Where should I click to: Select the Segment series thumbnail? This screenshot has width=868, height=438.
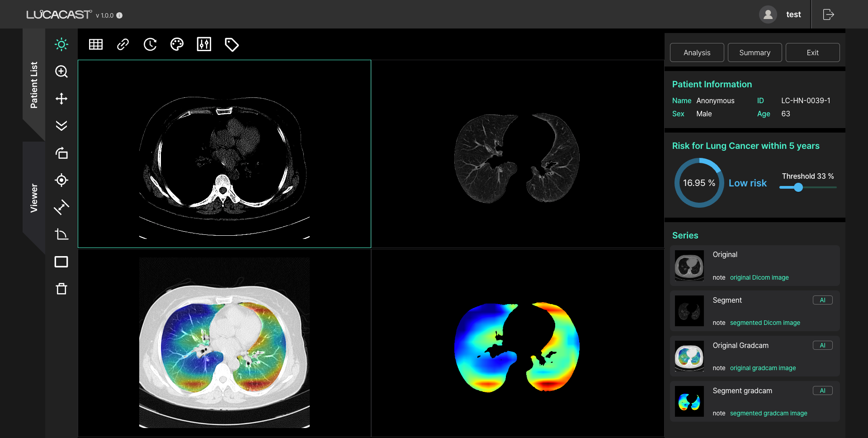(689, 311)
